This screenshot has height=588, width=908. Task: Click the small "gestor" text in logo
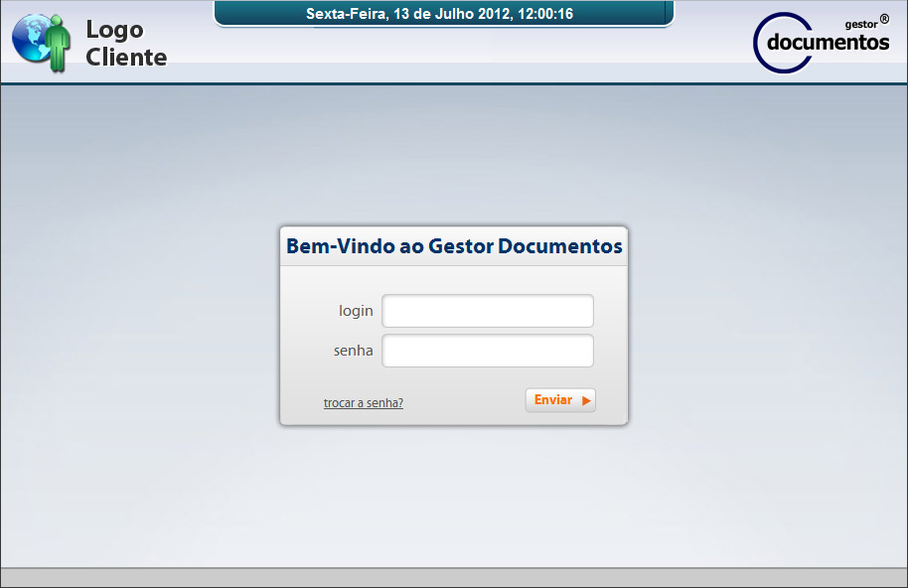860,24
